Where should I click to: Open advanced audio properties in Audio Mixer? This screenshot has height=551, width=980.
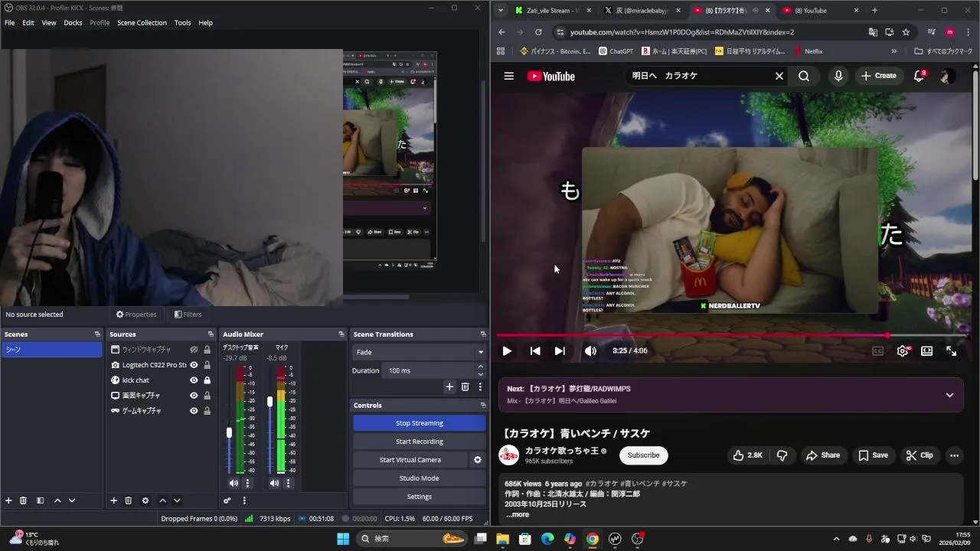[227, 500]
